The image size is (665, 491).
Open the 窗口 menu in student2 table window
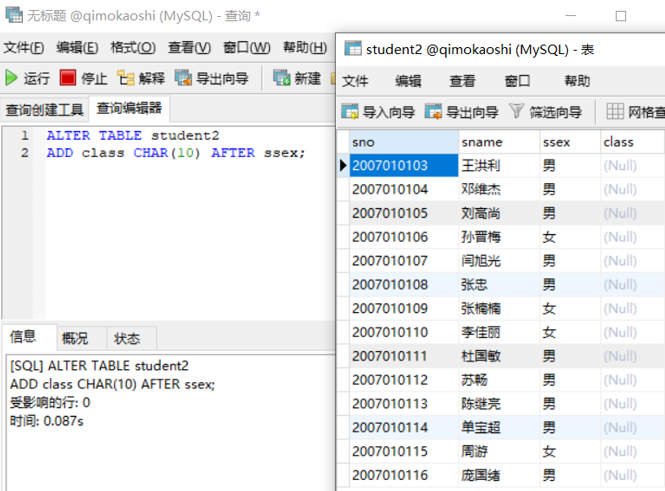(x=517, y=81)
